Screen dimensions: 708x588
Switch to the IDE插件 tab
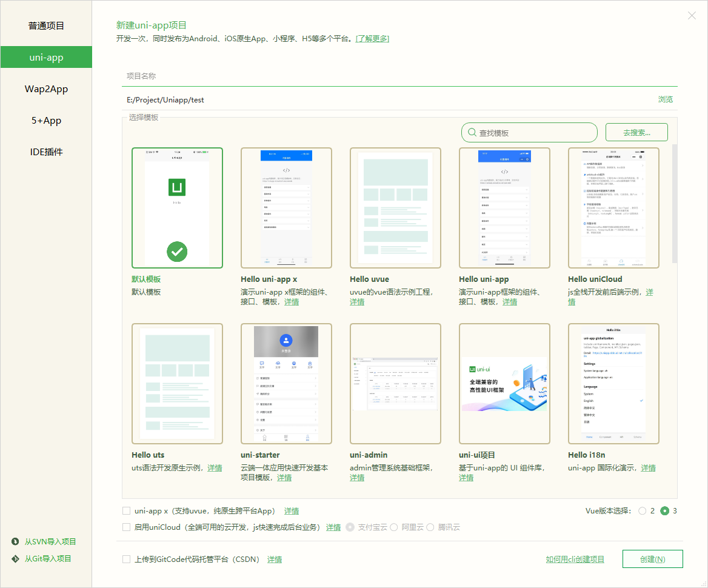click(46, 152)
